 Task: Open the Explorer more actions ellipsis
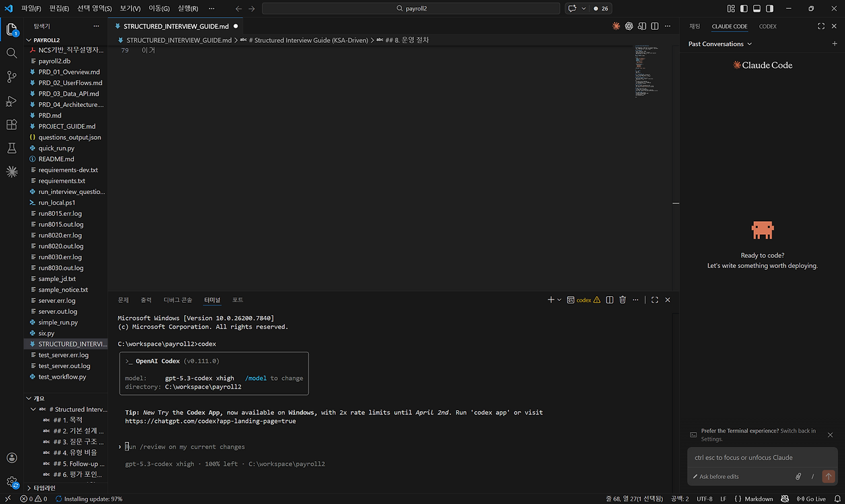(96, 26)
